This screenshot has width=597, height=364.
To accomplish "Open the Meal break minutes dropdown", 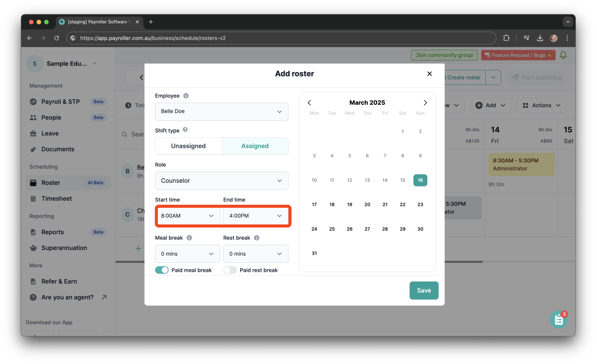I will point(187,254).
